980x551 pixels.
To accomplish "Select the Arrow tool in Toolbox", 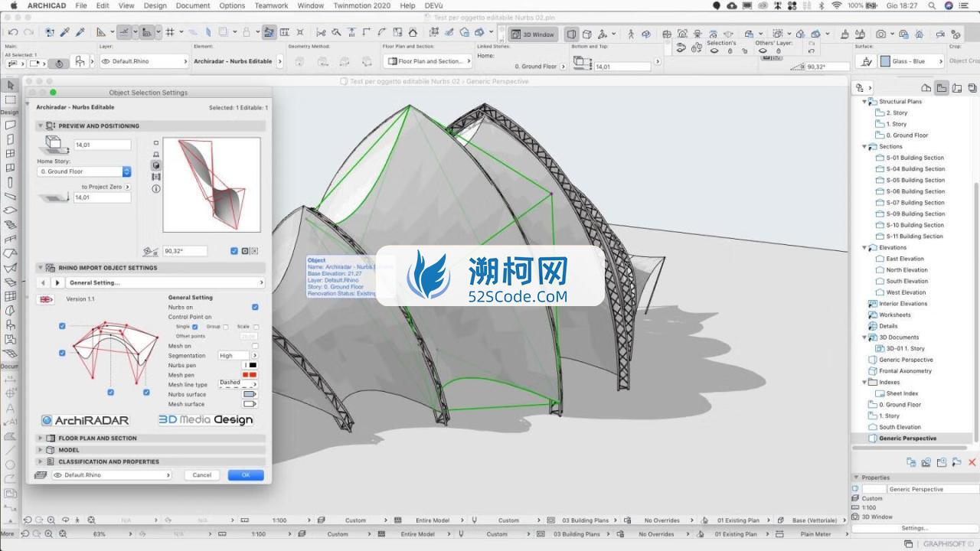I will click(x=11, y=85).
